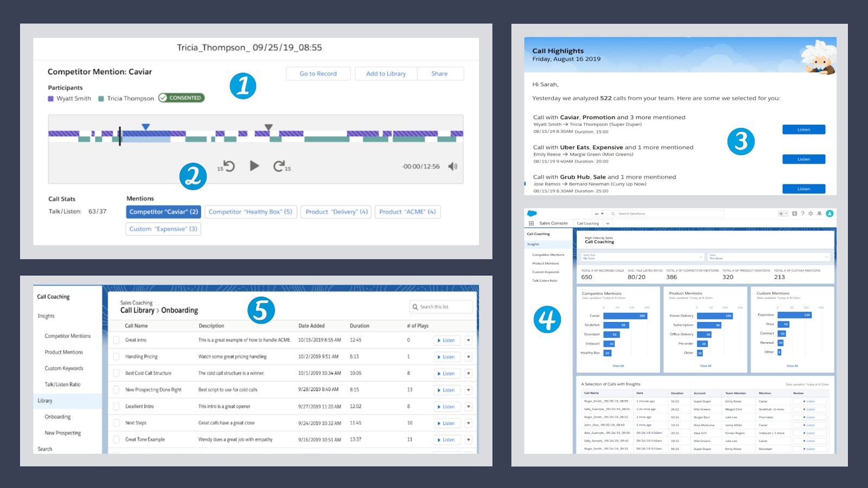This screenshot has height=488, width=868.
Task: Open the Sales Console app launcher grid
Action: click(531, 223)
